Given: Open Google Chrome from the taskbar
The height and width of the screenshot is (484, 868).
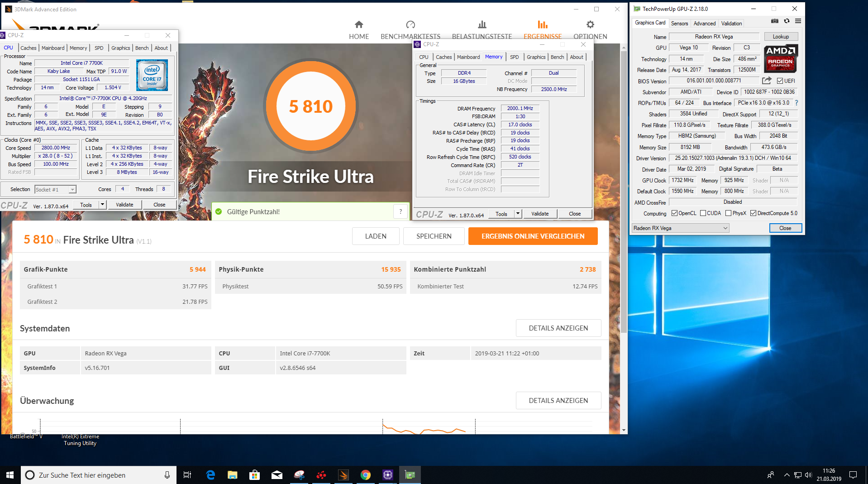Looking at the screenshot, I should (x=366, y=475).
